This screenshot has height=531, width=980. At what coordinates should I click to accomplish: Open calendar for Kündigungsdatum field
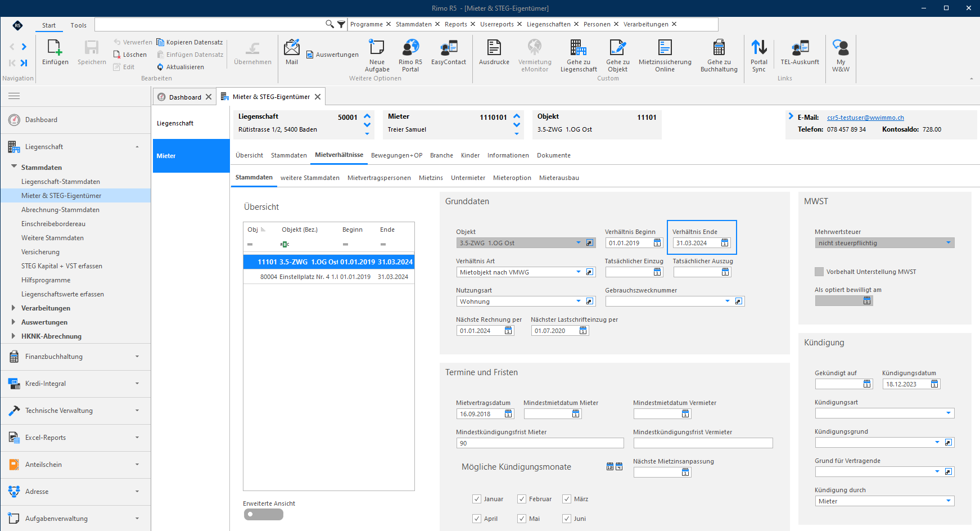(934, 384)
